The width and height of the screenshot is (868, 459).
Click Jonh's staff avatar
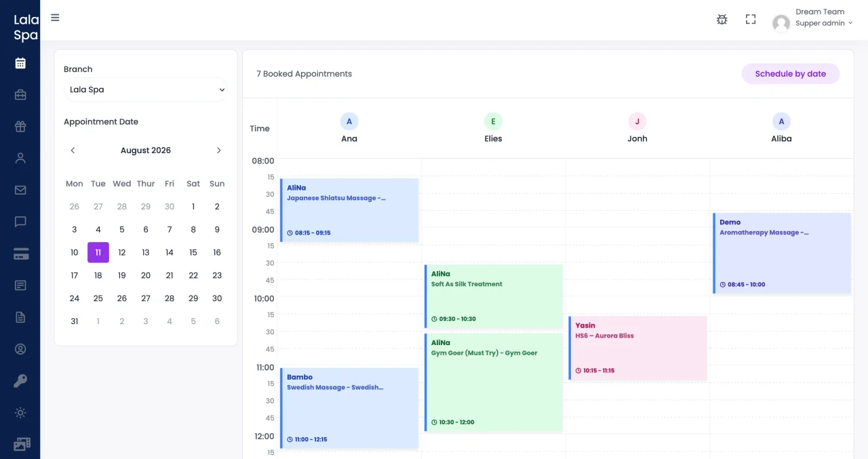click(x=637, y=121)
